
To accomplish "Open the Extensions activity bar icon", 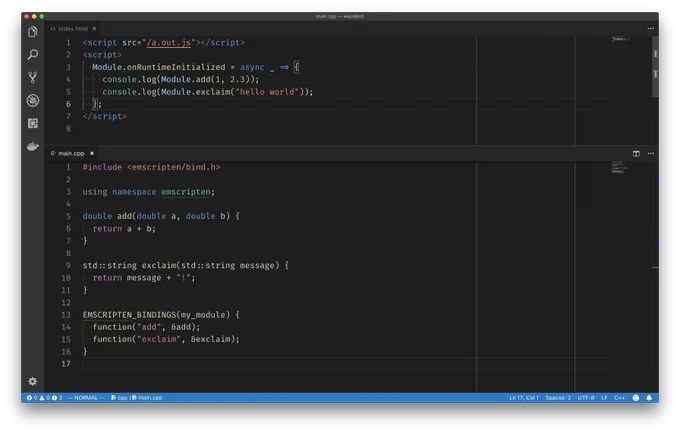I will 33,124.
